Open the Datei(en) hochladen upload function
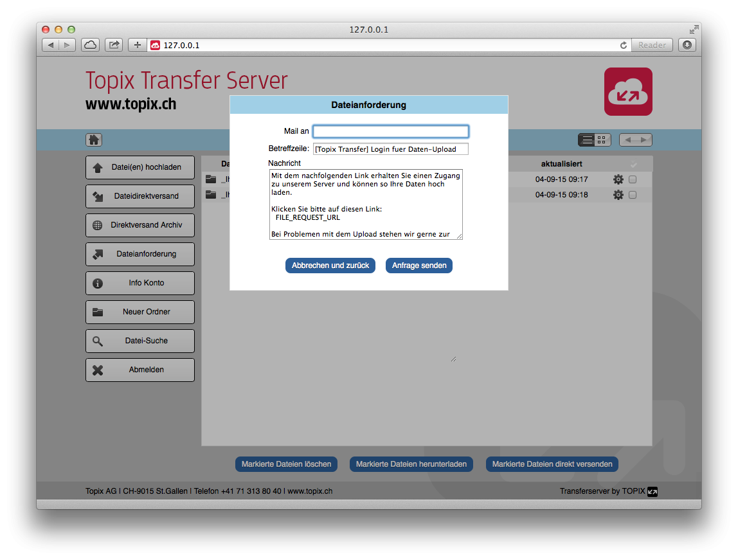Screen dimensions: 738x560 point(139,167)
